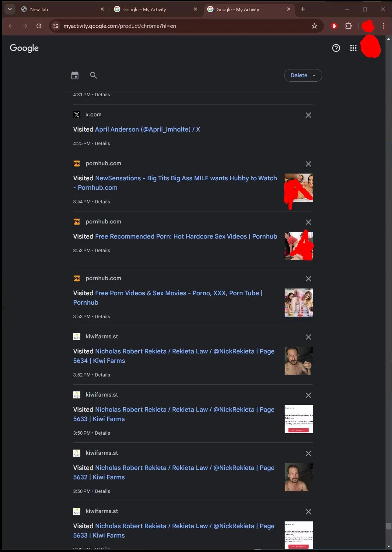Image resolution: width=392 pixels, height=552 pixels.
Task: Search activity with the magnifier icon
Action: 93,75
